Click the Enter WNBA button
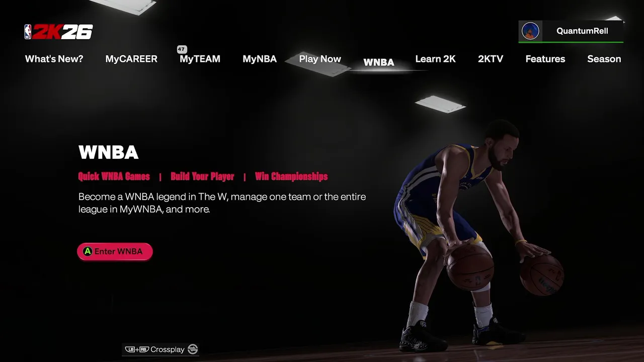Image resolution: width=644 pixels, height=362 pixels. coord(115,251)
